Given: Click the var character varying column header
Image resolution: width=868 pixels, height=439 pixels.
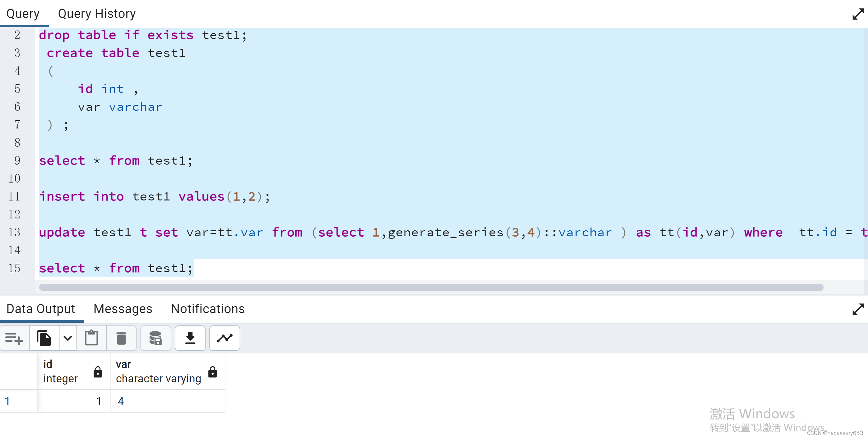Looking at the screenshot, I should pos(158,371).
